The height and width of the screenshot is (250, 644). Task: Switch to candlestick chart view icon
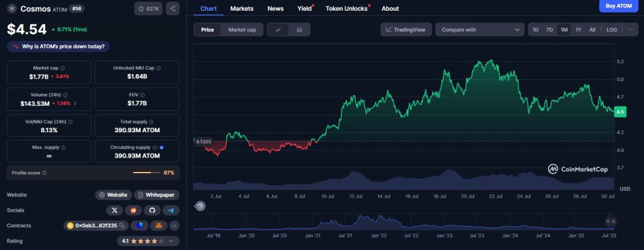[x=299, y=30]
